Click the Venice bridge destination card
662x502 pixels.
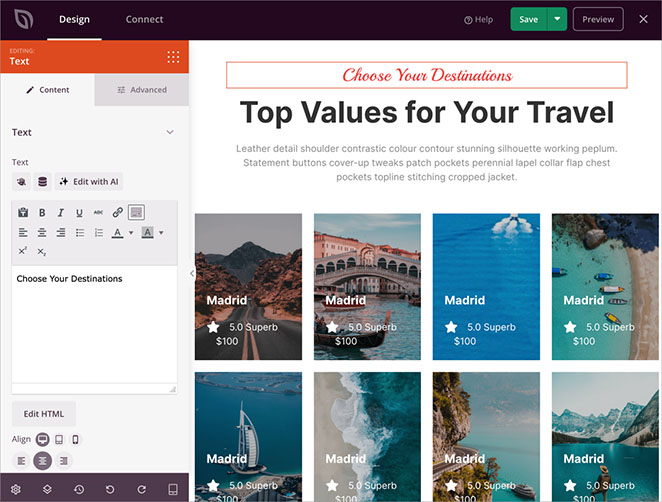click(367, 287)
